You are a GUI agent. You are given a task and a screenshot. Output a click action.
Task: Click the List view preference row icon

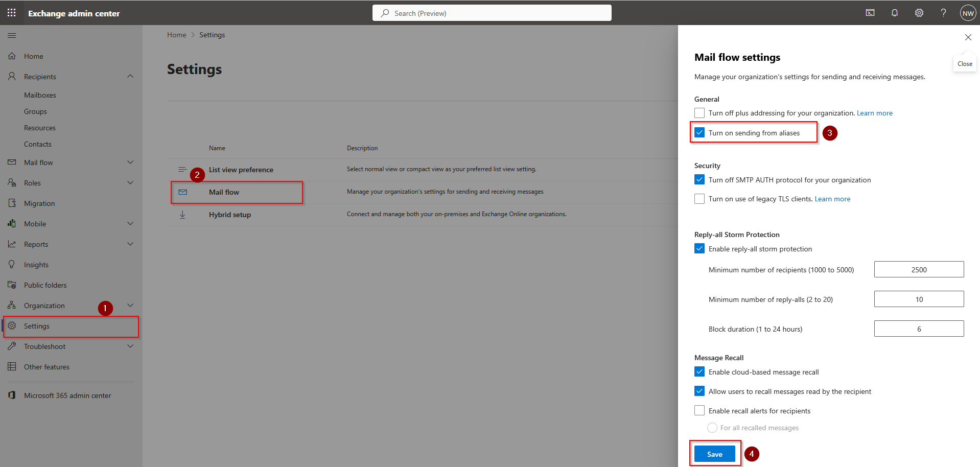[x=182, y=169]
